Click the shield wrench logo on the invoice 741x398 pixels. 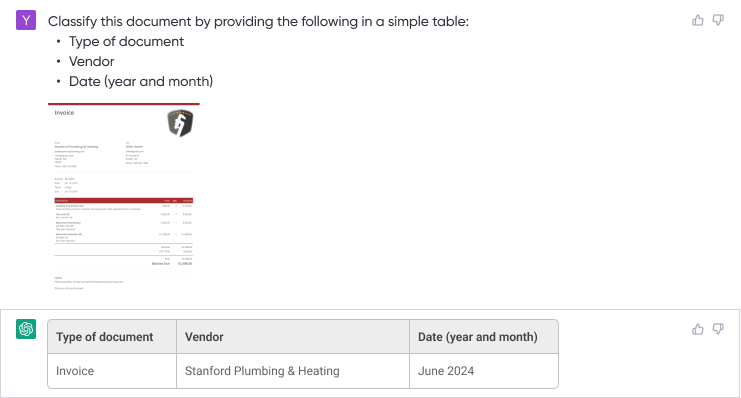pyautogui.click(x=180, y=123)
